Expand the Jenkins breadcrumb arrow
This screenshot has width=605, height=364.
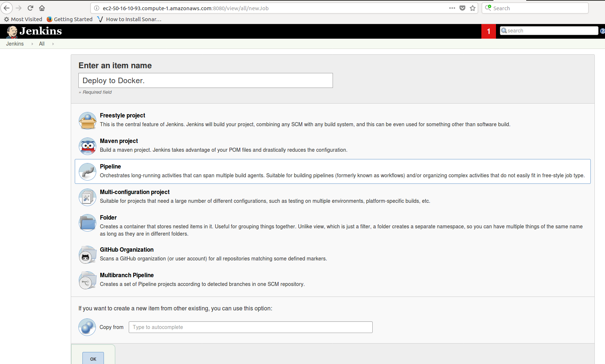coord(32,44)
